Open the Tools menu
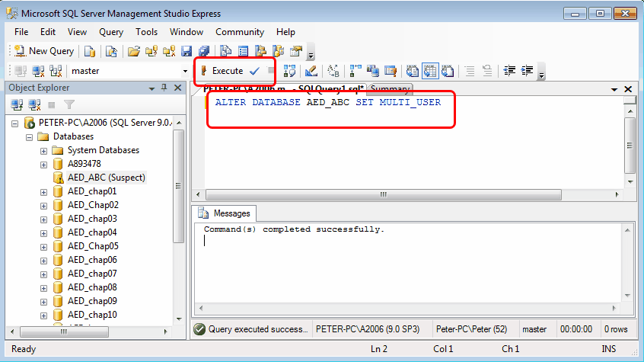The width and height of the screenshot is (644, 362). point(147,32)
